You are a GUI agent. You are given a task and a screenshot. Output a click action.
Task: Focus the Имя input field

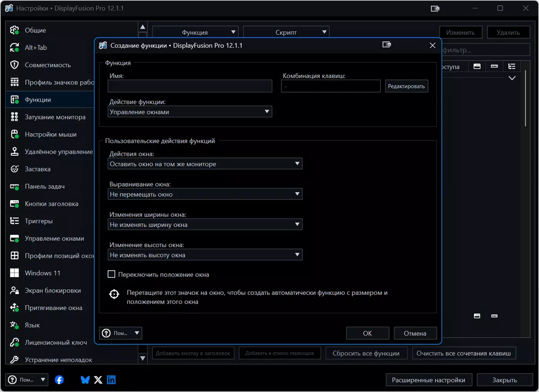coord(190,86)
